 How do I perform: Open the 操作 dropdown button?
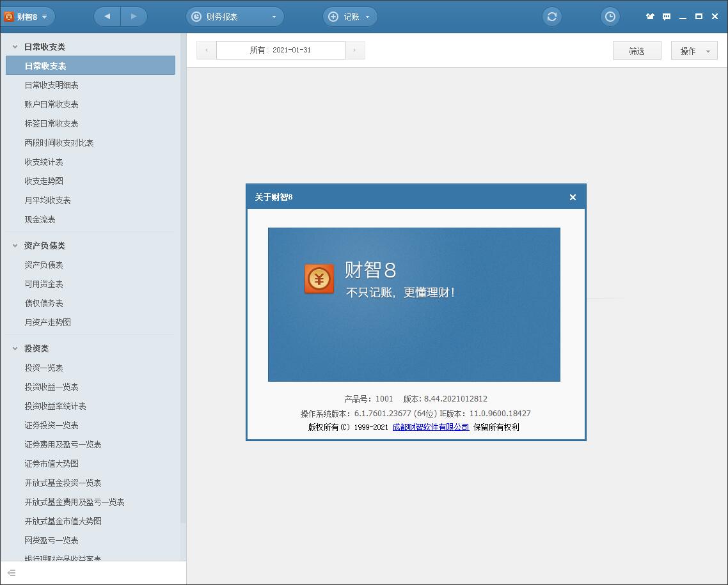coord(694,51)
